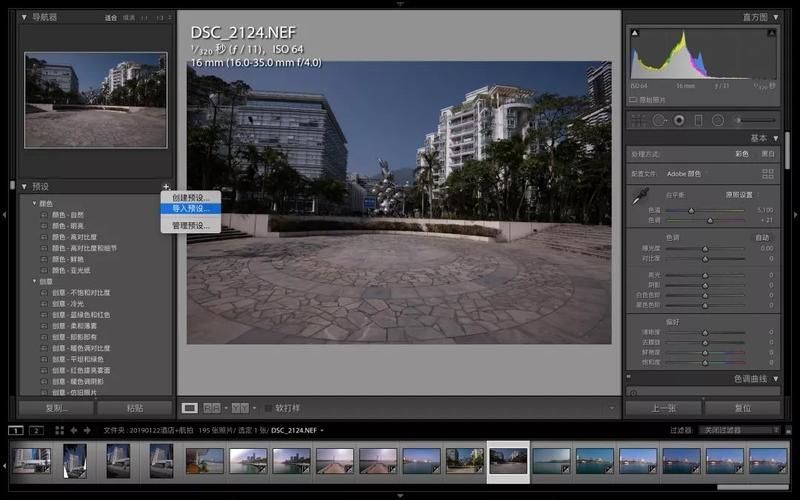Choose 适合 zoom level in navigator
This screenshot has width=800, height=500.
(111, 18)
